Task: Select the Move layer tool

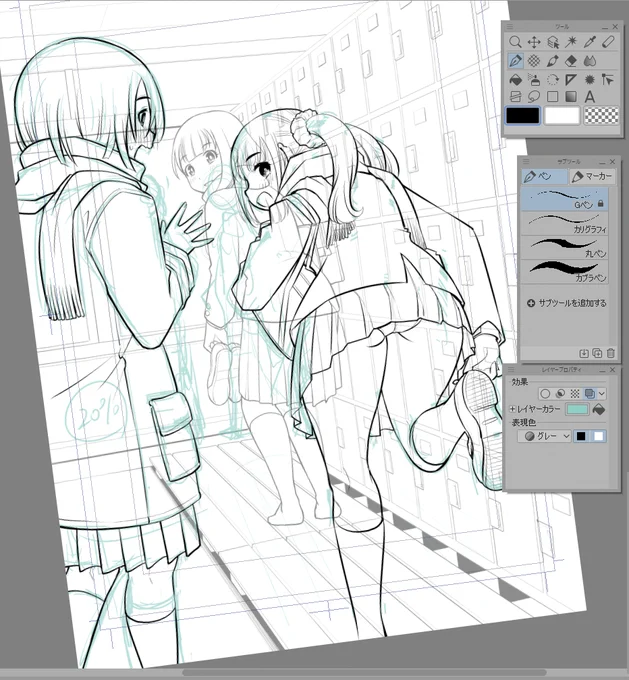Action: (x=534, y=42)
